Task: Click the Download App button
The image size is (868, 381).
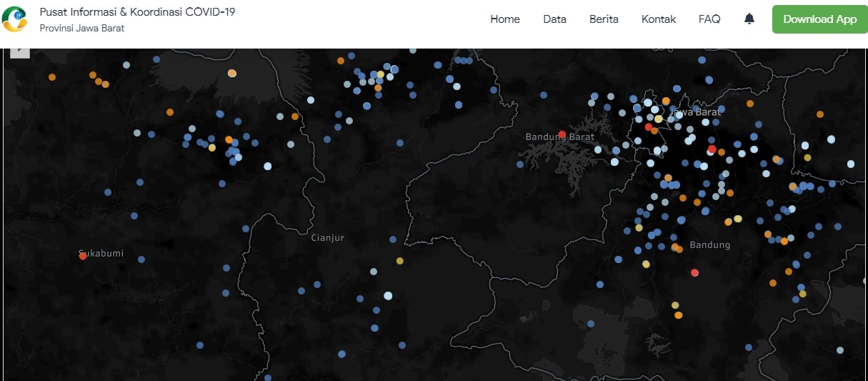Action: [819, 19]
